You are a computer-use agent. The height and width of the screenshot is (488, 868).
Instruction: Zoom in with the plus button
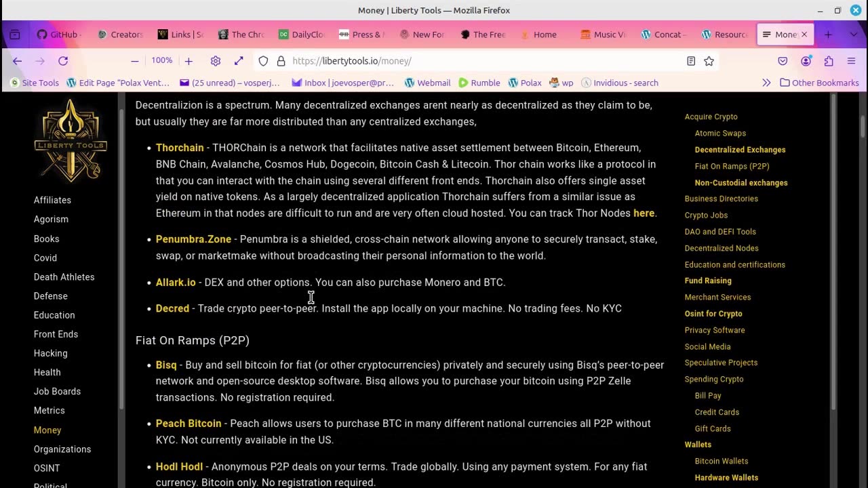pyautogui.click(x=189, y=61)
